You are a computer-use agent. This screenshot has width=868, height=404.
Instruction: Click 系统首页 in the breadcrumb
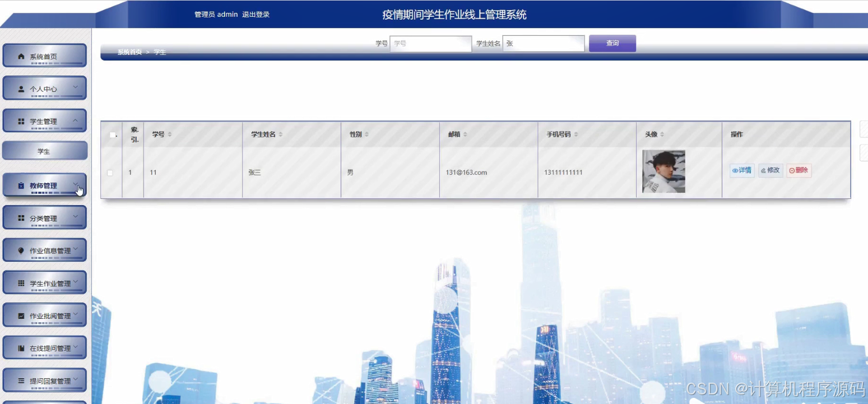(x=129, y=52)
